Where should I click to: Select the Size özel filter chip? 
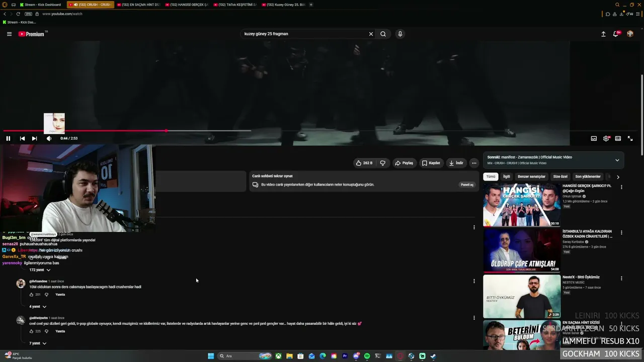tap(560, 176)
